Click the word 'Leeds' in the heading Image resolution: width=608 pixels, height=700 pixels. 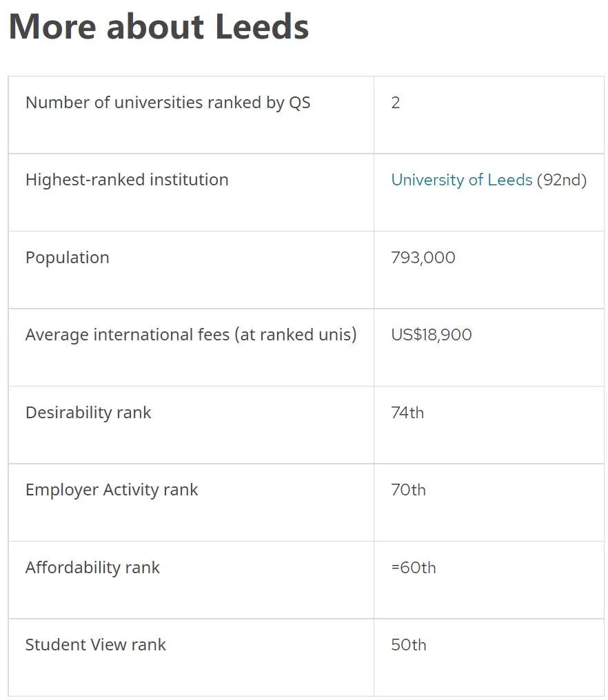coord(262,27)
